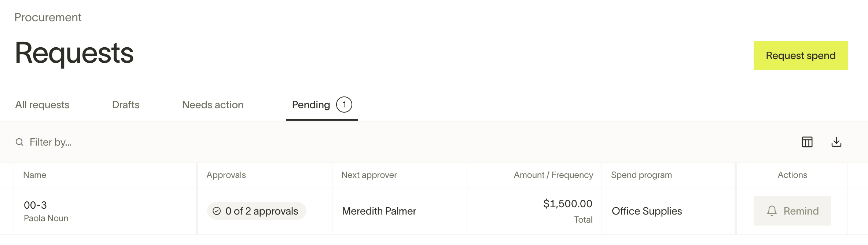Click the Amount / Frequency column header
Viewport: 868px width, 245px height.
553,175
